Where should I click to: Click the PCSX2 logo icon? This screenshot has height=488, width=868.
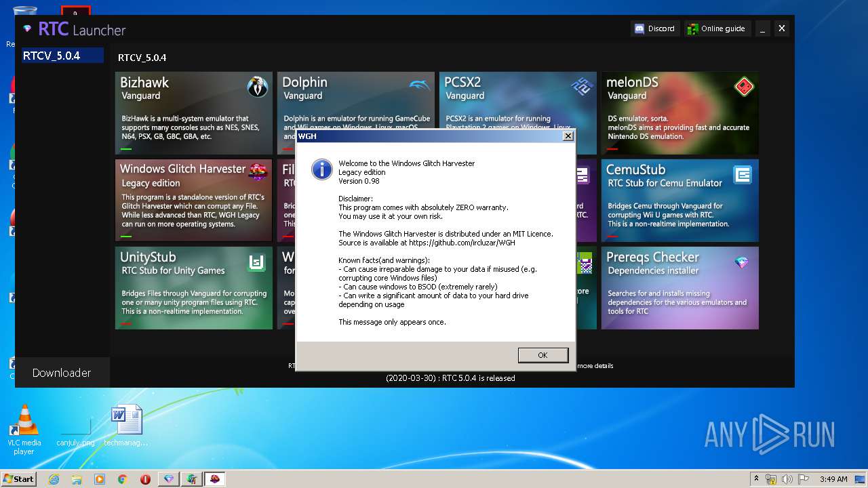(x=582, y=87)
